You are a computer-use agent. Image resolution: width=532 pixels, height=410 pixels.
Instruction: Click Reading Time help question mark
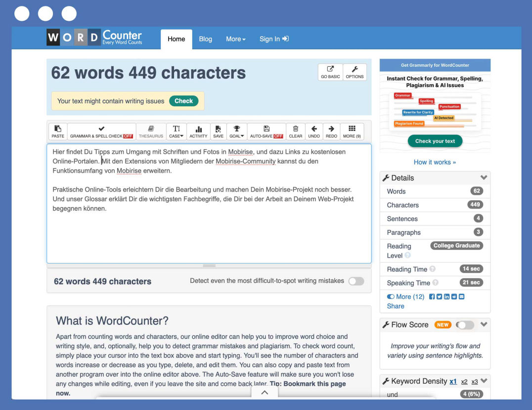[x=433, y=269]
